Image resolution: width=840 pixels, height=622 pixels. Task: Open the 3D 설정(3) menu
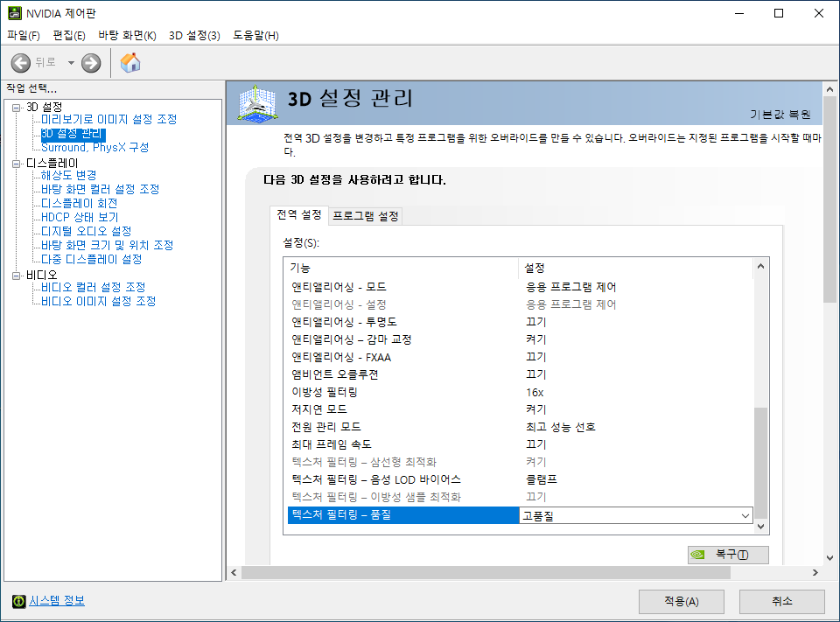pyautogui.click(x=194, y=35)
